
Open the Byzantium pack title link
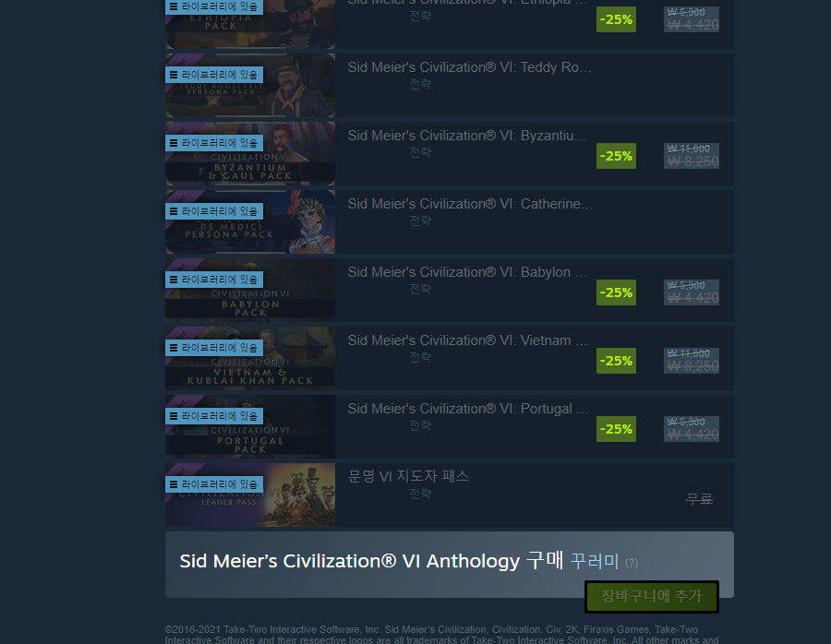pyautogui.click(x=467, y=137)
